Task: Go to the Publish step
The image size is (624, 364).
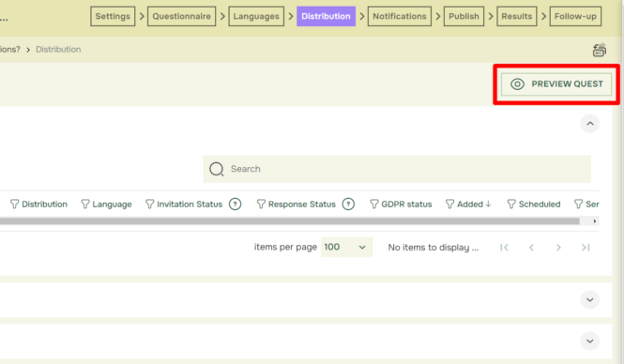Action: 464,16
